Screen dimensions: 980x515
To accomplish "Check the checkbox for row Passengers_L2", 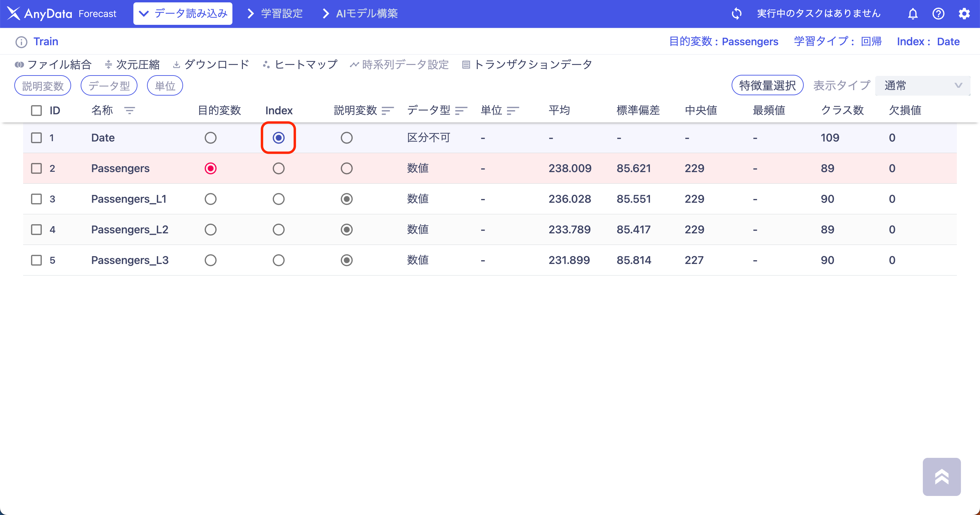I will point(36,229).
